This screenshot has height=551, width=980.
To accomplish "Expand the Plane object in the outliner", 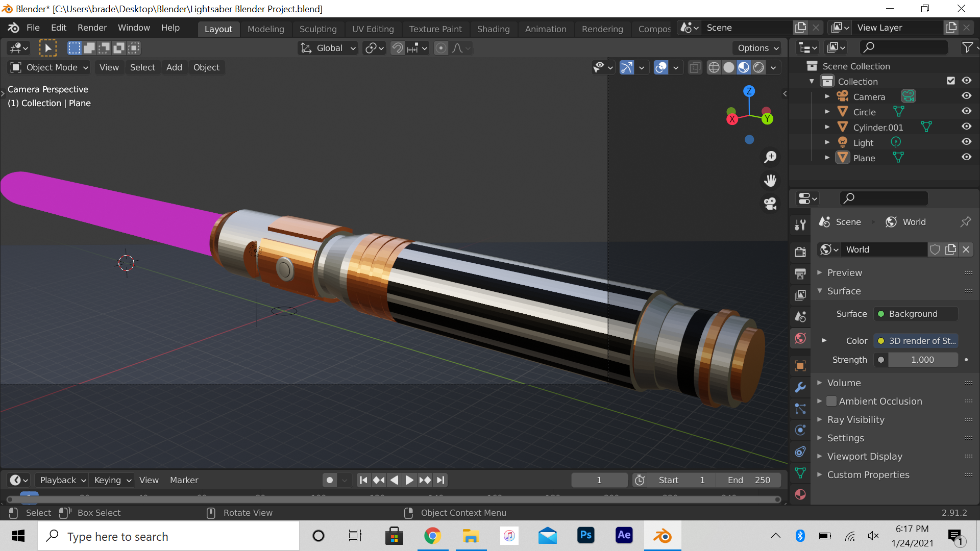I will pyautogui.click(x=827, y=158).
